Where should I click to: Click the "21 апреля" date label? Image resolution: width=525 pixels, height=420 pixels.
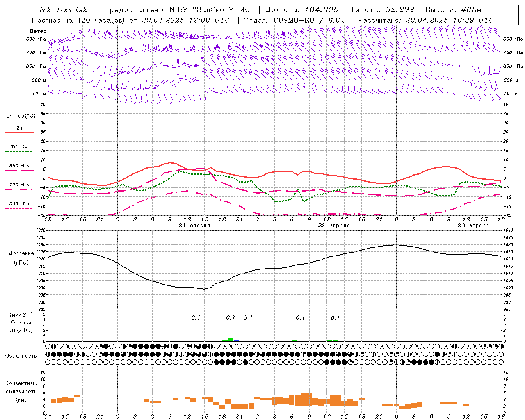tap(194, 226)
